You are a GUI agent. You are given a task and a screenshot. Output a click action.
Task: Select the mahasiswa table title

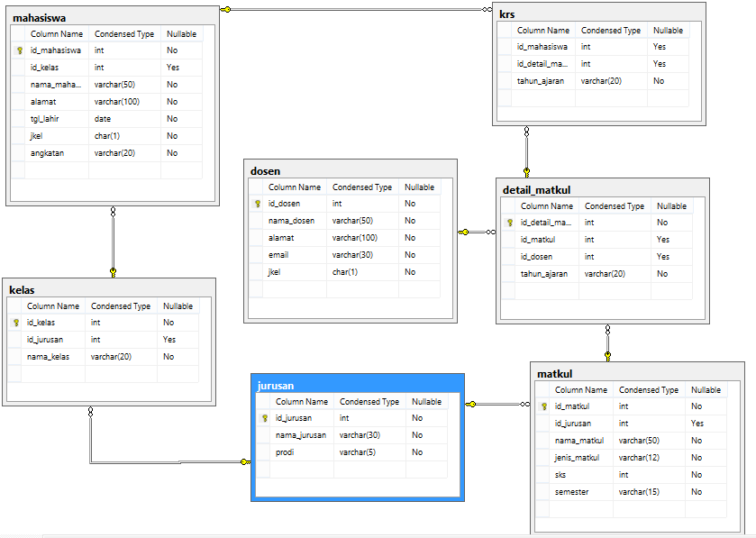pyautogui.click(x=39, y=18)
